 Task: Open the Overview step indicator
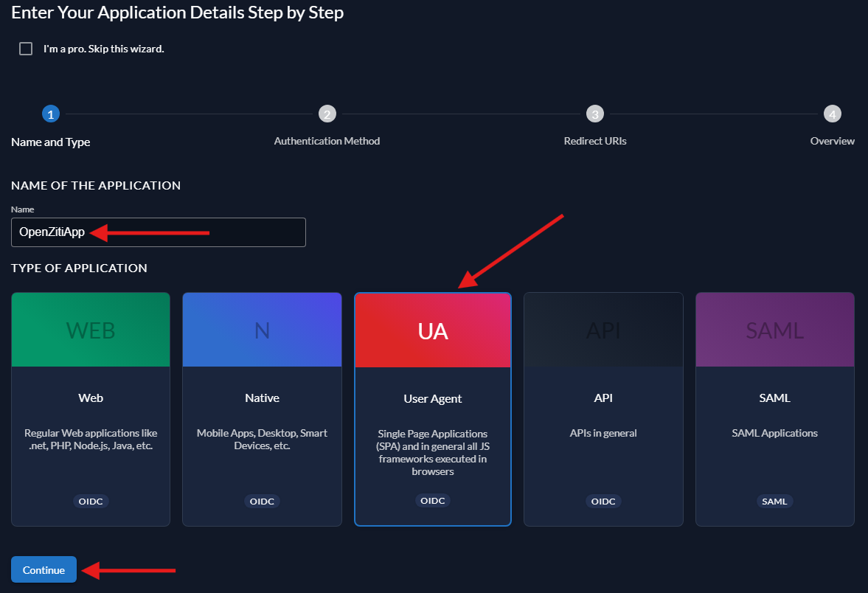(832, 114)
